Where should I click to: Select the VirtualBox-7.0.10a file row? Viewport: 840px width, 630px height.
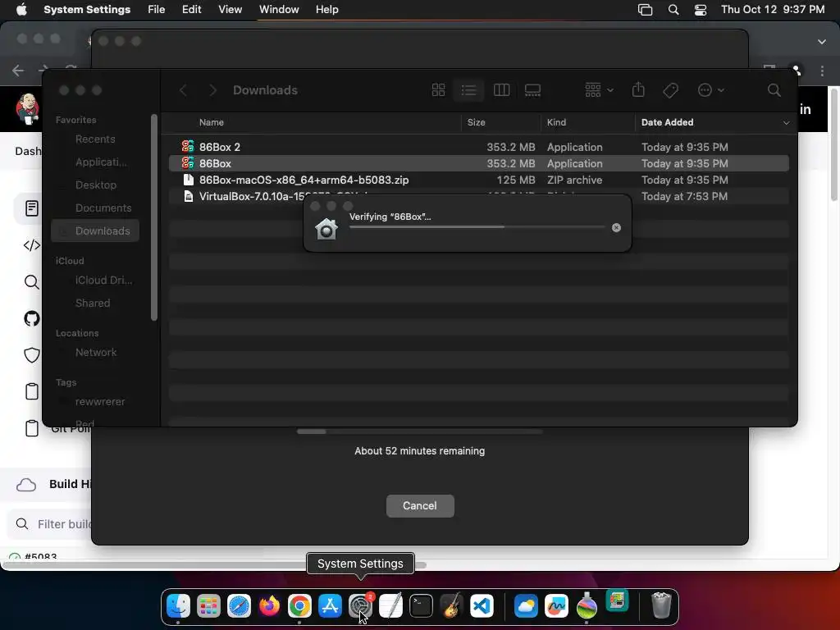(x=478, y=196)
